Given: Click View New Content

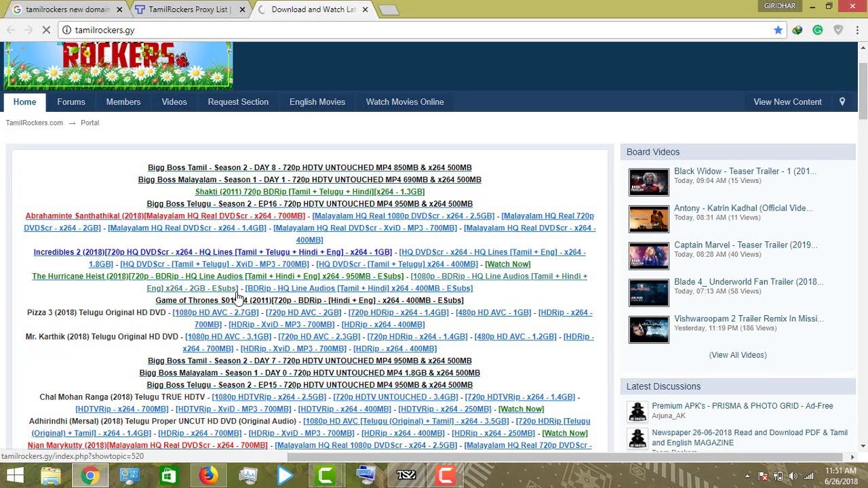Looking at the screenshot, I should pyautogui.click(x=787, y=102).
